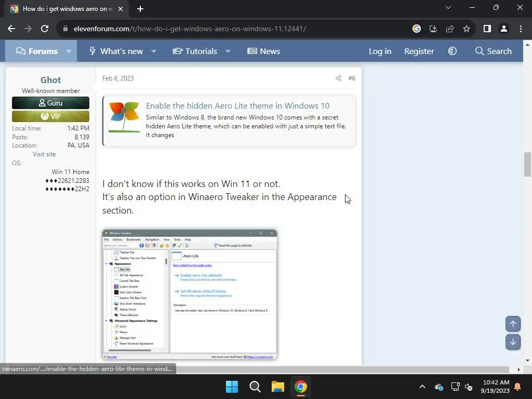Viewport: 532px width, 399px height.
Task: Click the VIP badge
Action: (x=50, y=116)
